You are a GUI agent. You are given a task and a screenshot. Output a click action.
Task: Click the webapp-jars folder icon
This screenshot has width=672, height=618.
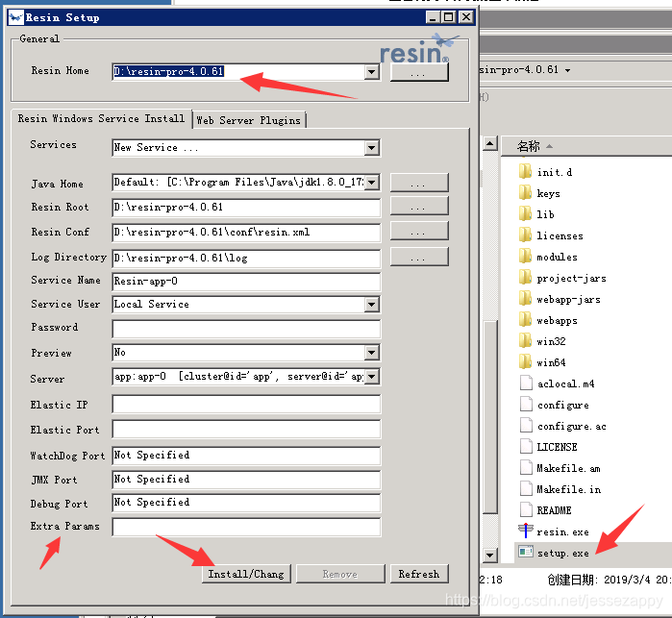pos(525,299)
